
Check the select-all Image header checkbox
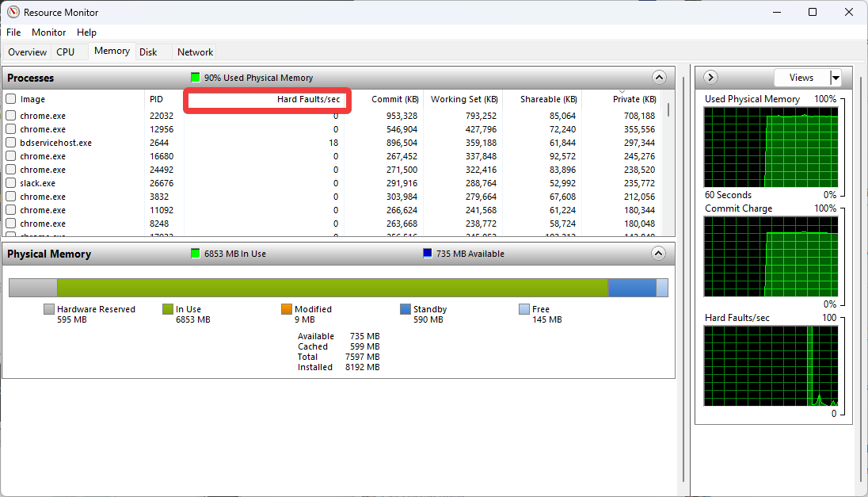(11, 99)
